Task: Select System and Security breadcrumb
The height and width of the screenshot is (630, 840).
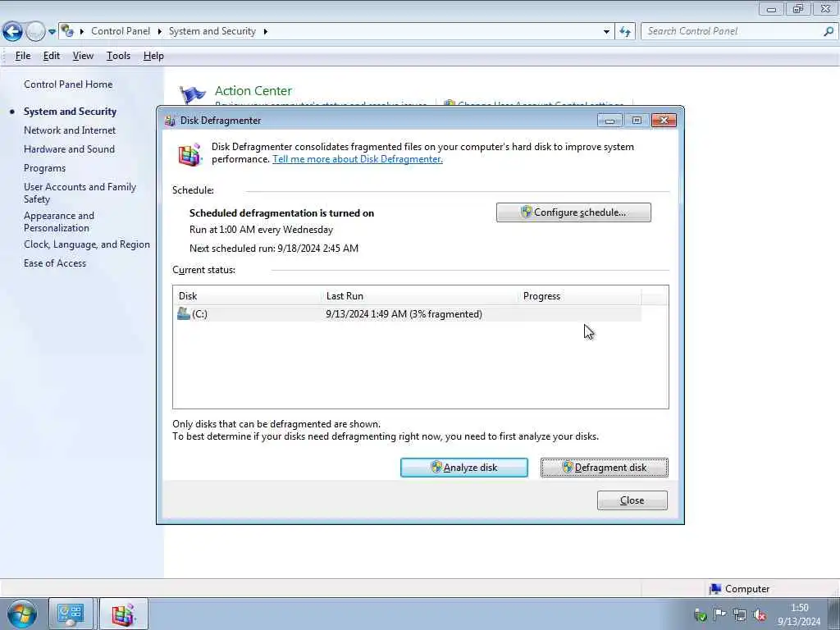Action: tap(212, 31)
